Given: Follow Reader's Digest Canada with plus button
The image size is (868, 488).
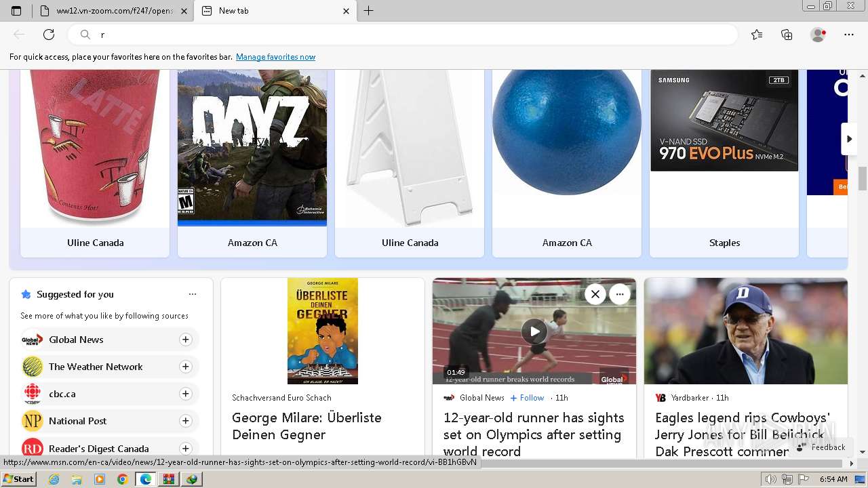Looking at the screenshot, I should 185,448.
